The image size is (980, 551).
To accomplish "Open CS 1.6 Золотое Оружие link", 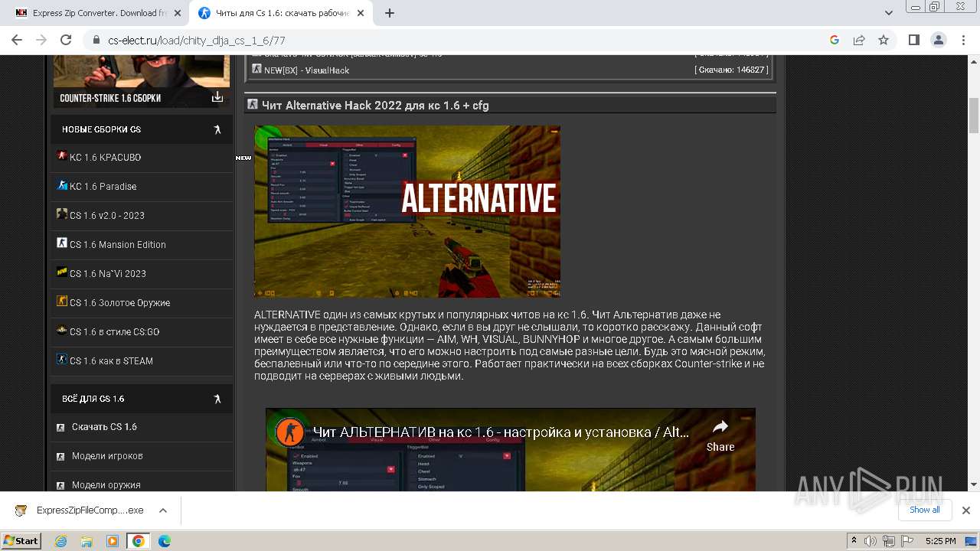I will (x=119, y=302).
